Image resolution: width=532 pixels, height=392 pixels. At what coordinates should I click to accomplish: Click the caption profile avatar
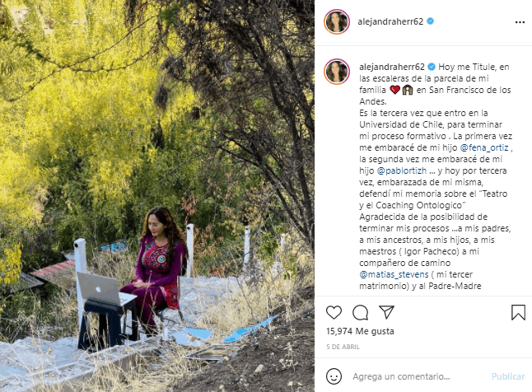(337, 72)
